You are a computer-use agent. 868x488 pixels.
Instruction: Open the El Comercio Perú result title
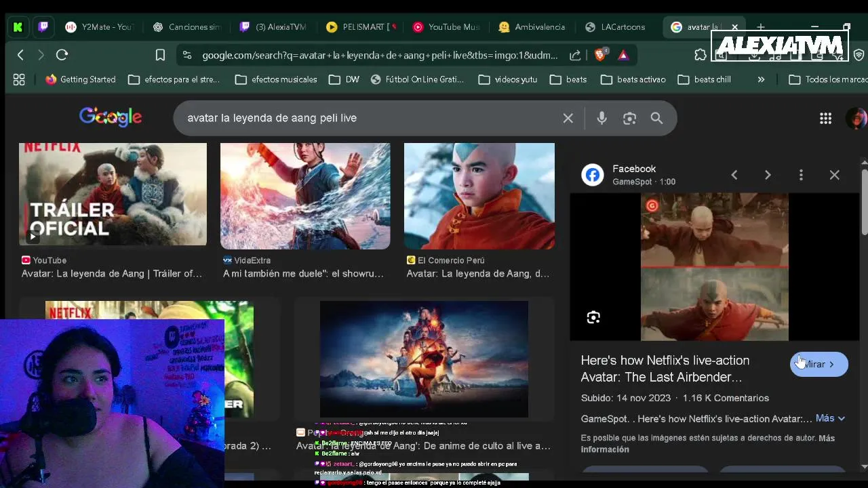(478, 274)
